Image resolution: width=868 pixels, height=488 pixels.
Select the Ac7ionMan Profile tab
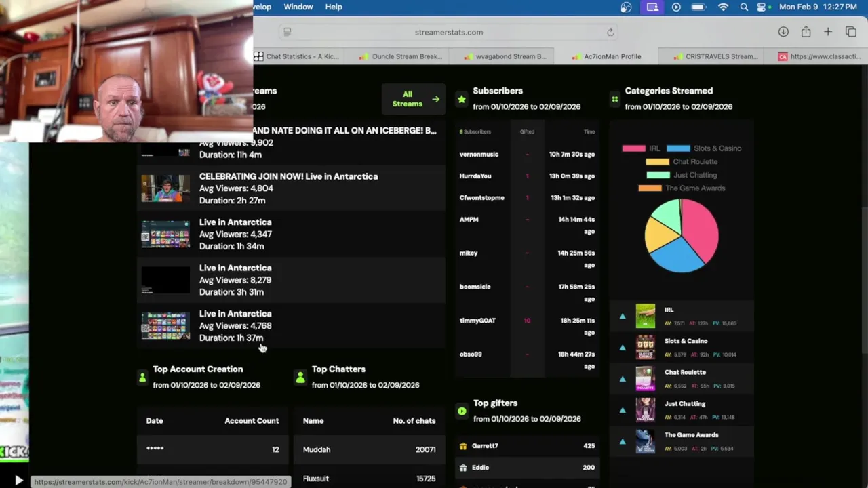tap(606, 56)
